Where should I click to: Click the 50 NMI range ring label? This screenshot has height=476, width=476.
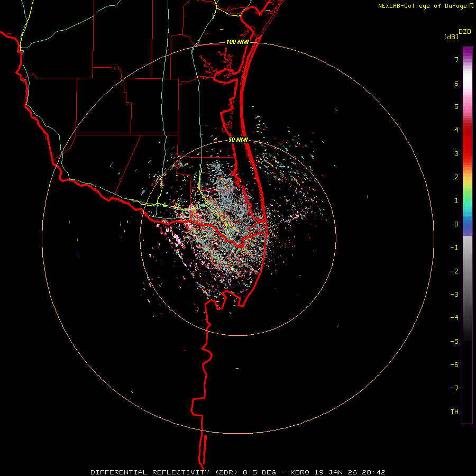[x=239, y=140]
